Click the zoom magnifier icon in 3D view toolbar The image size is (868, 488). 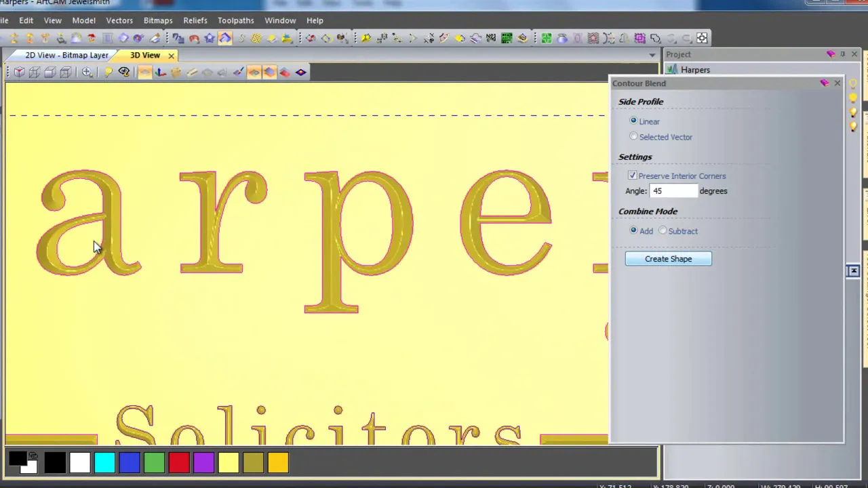pos(87,72)
